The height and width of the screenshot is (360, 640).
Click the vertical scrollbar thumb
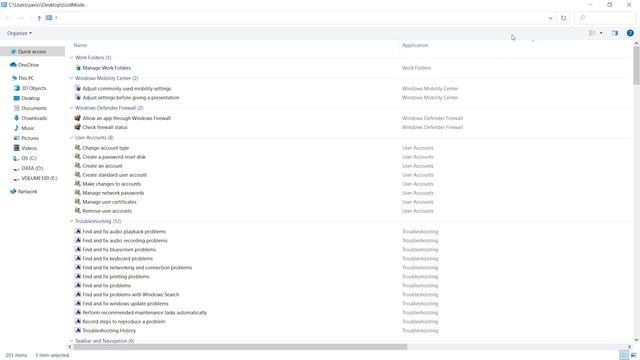coord(636,65)
